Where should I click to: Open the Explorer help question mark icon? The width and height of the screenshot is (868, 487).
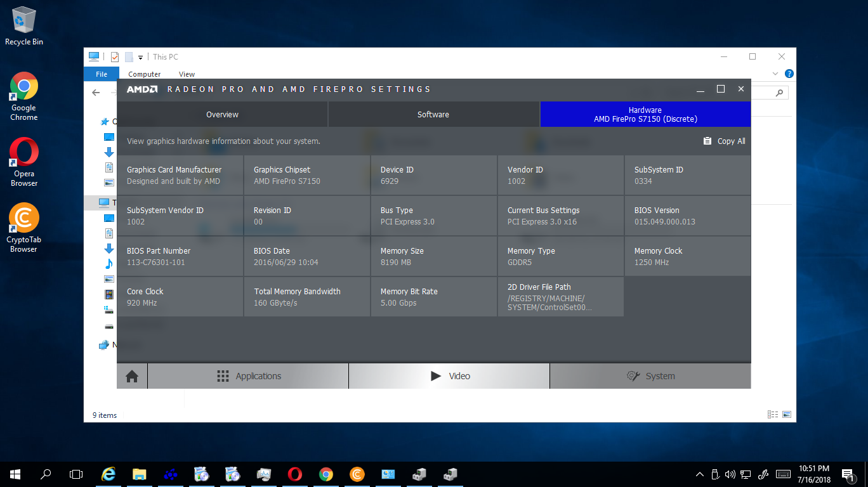789,74
